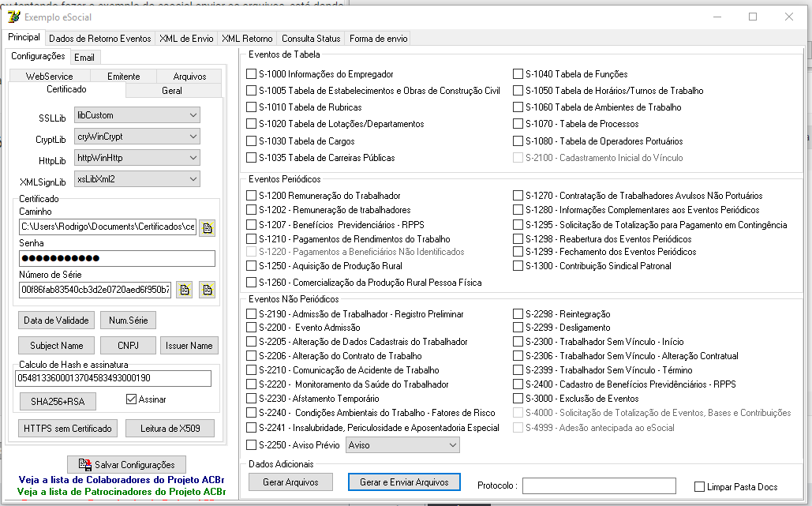The image size is (812, 506).
Task: Click the SHA256+RSA button
Action: pyautogui.click(x=58, y=401)
